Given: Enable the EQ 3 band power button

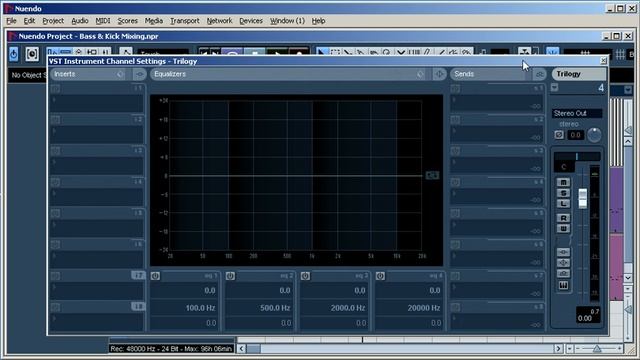Looking at the screenshot, I should point(305,276).
